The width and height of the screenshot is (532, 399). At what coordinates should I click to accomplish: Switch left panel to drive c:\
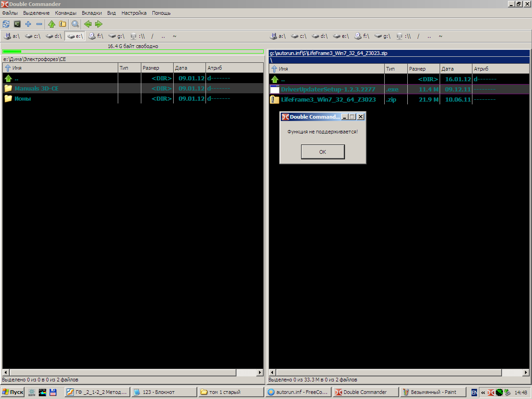click(33, 36)
